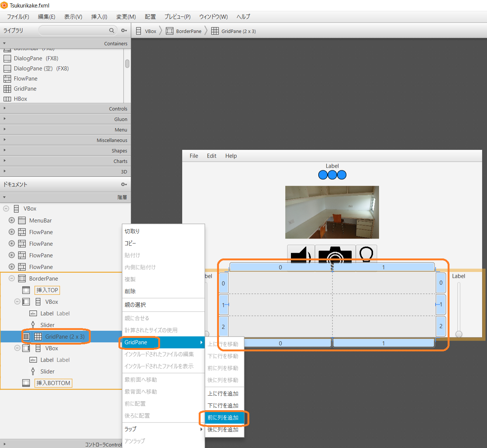The width and height of the screenshot is (487, 448).
Task: Collapse the BorderPane node in hierarchy
Action: 12,278
